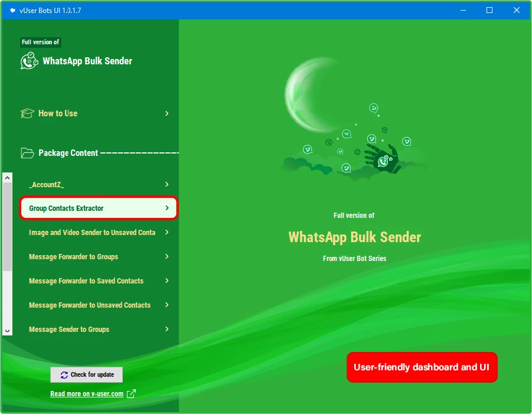Click the sidebar Full version of label

pos(40,42)
